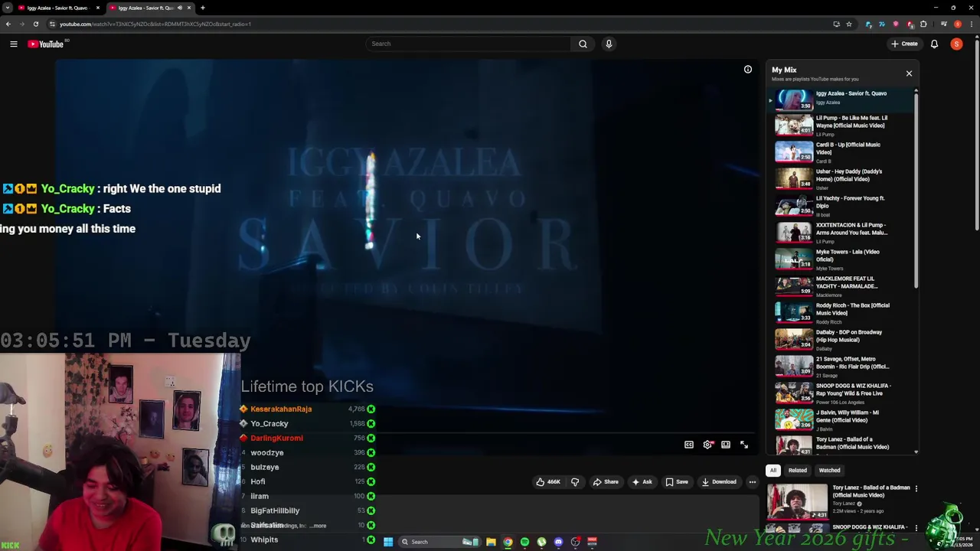
Task: Toggle subtitles CC in player
Action: click(x=689, y=445)
